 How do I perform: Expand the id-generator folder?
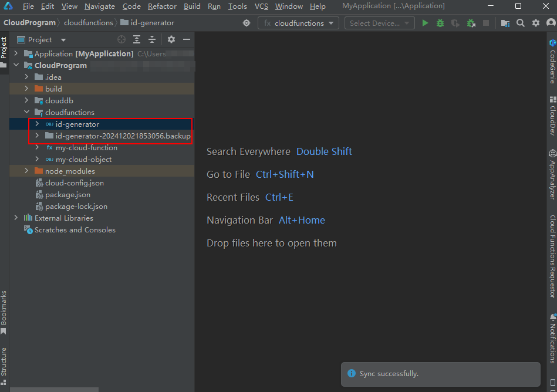point(37,124)
